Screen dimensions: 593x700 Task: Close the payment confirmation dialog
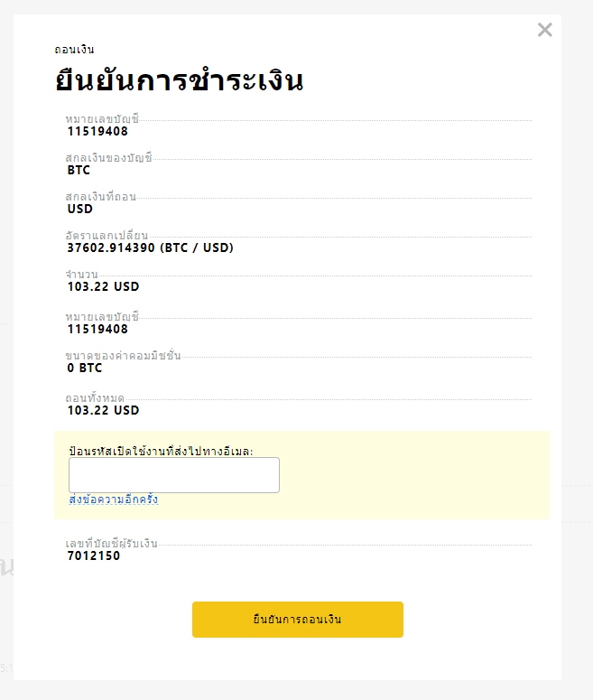click(545, 30)
